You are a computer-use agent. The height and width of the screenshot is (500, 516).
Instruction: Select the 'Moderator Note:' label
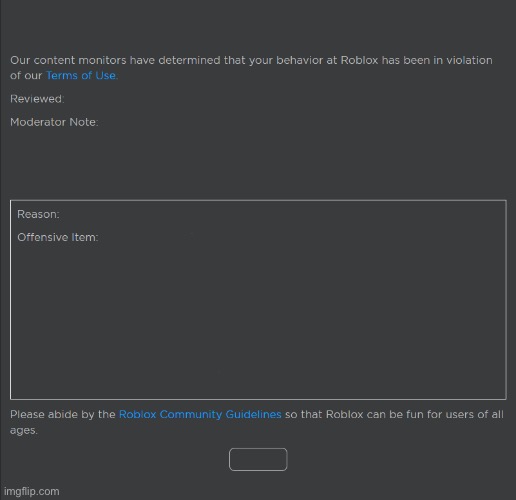pos(54,122)
